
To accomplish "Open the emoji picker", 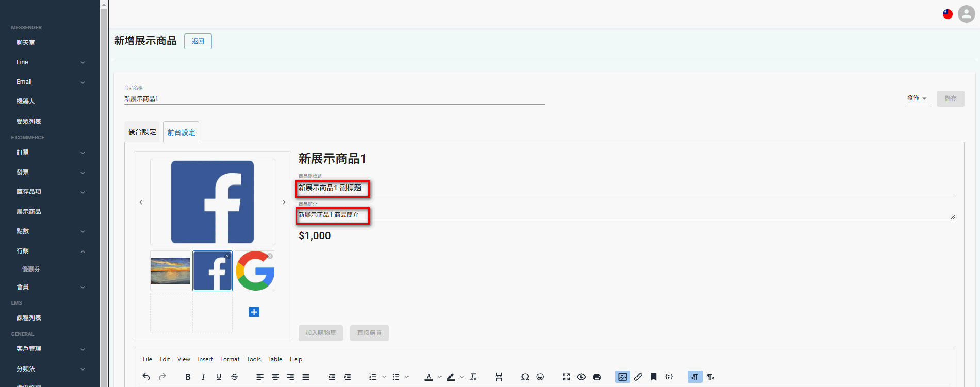I will 540,377.
